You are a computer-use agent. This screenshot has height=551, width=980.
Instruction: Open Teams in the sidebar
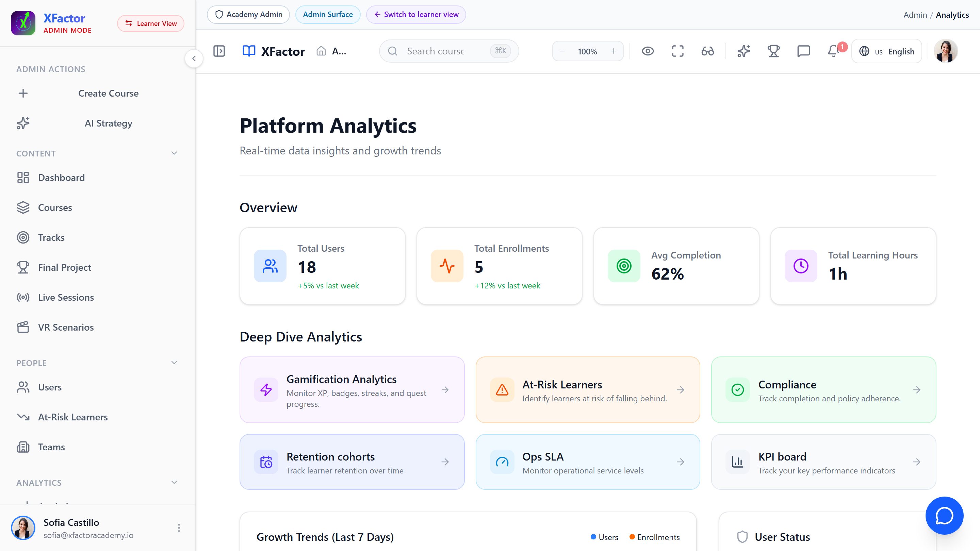point(98,447)
